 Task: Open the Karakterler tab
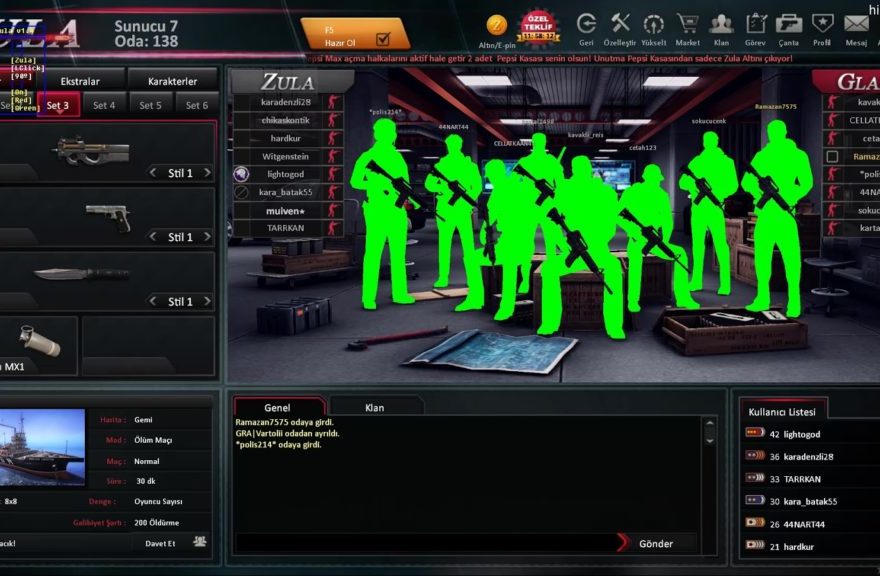pyautogui.click(x=172, y=81)
